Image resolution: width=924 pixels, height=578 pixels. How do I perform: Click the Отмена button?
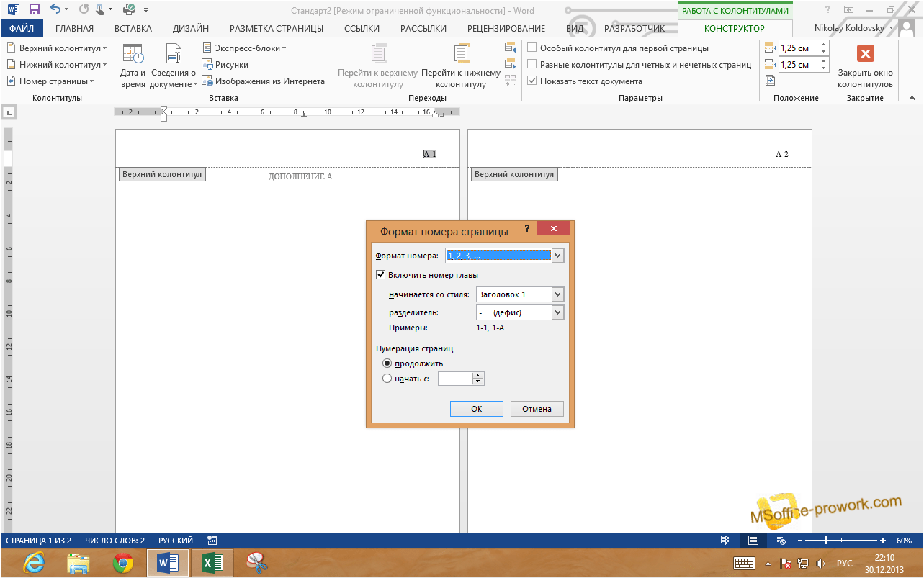537,409
